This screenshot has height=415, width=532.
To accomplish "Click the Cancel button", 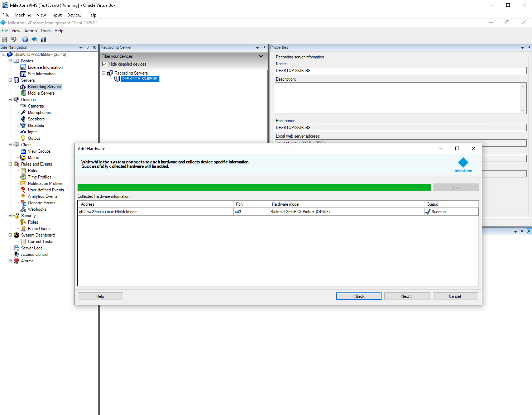I will (x=455, y=296).
